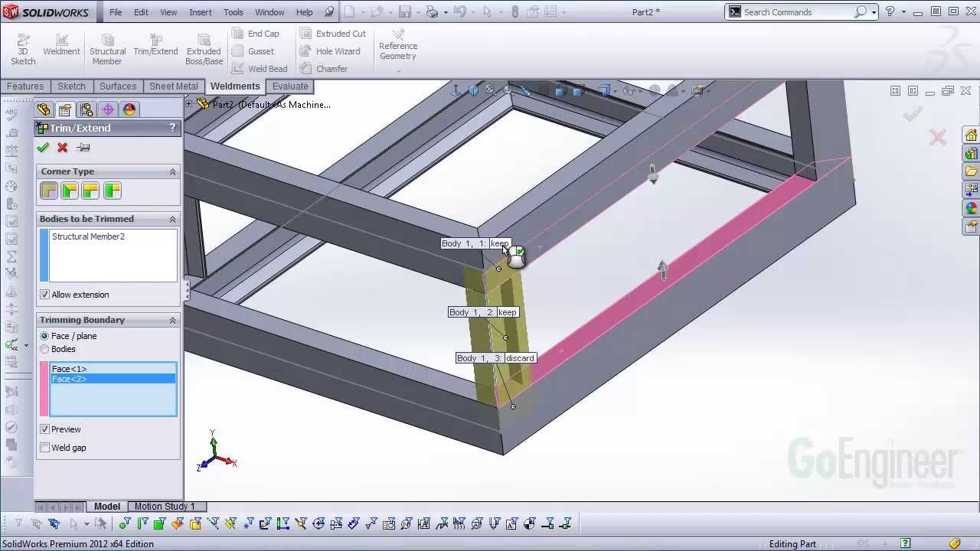The width and height of the screenshot is (980, 551).
Task: Open the Structural Member tool
Action: pyautogui.click(x=107, y=50)
